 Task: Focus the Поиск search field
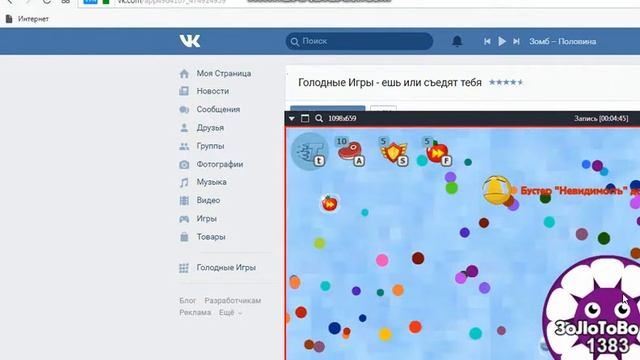(359, 41)
